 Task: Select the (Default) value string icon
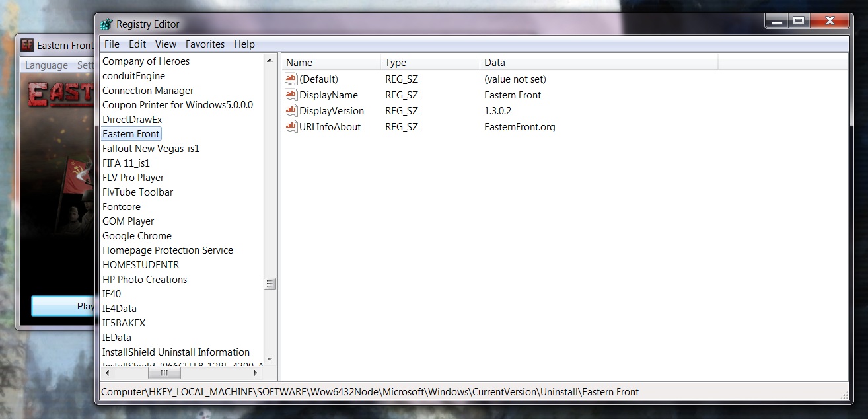click(291, 79)
